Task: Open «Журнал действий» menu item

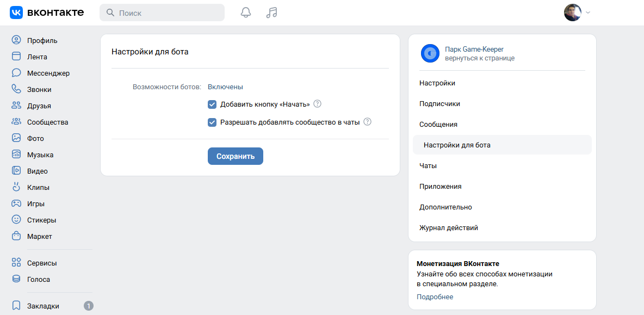Action: [448, 228]
